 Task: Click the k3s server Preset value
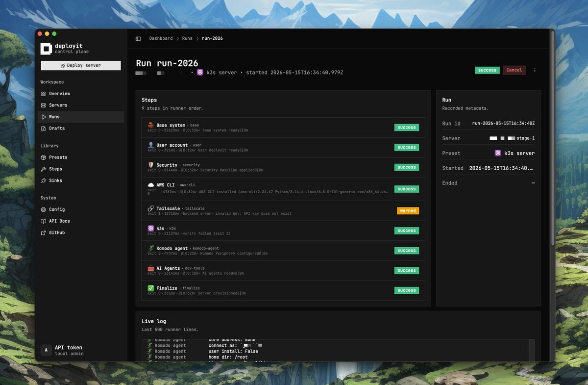tap(519, 153)
